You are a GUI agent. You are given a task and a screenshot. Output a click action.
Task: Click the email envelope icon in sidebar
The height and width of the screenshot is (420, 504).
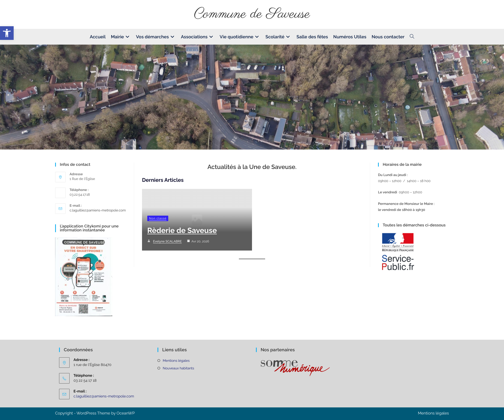[x=60, y=209]
